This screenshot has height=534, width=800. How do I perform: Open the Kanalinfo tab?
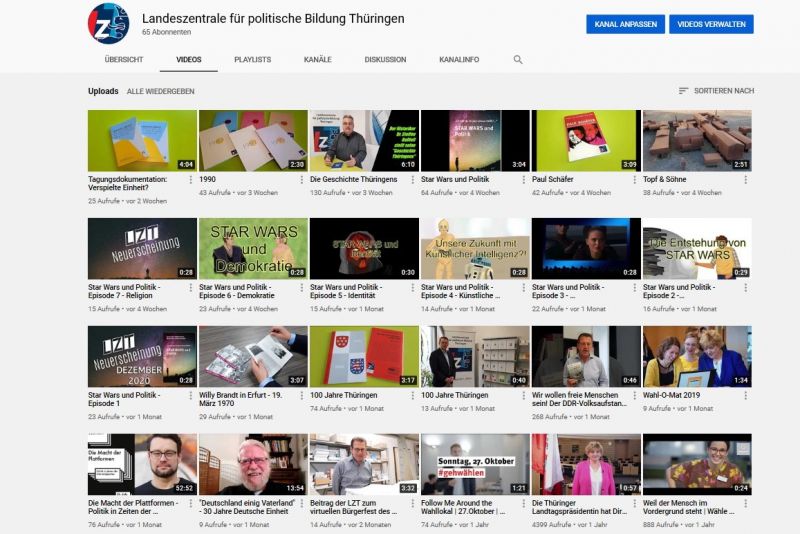[x=459, y=60]
